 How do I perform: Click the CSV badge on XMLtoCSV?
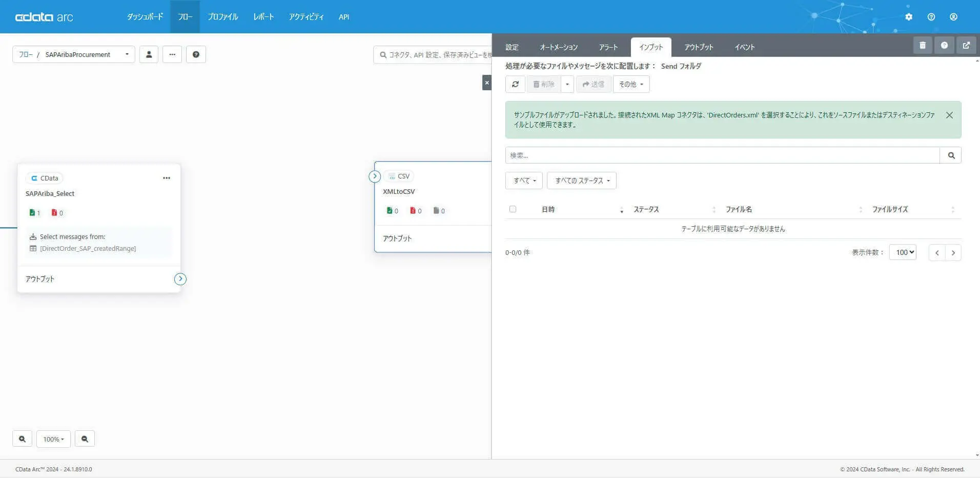click(x=399, y=176)
